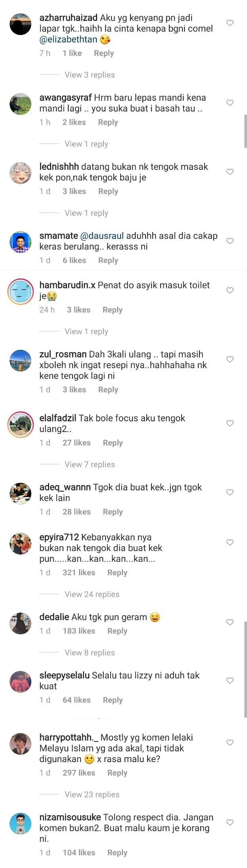This screenshot has height=868, width=247.
Task: Tap heart icon on awangasyraf's comment
Action: pyautogui.click(x=230, y=103)
